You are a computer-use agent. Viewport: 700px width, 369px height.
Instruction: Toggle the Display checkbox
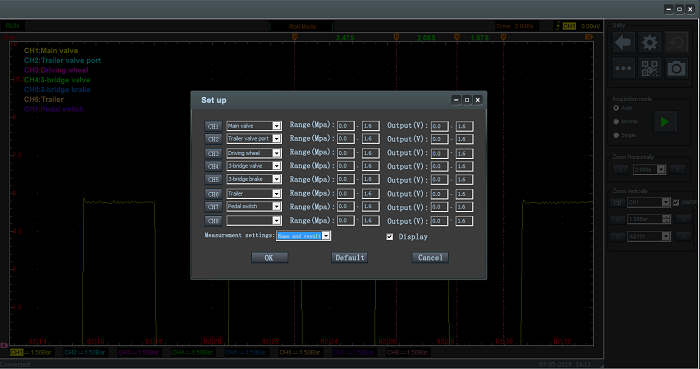[x=390, y=237]
